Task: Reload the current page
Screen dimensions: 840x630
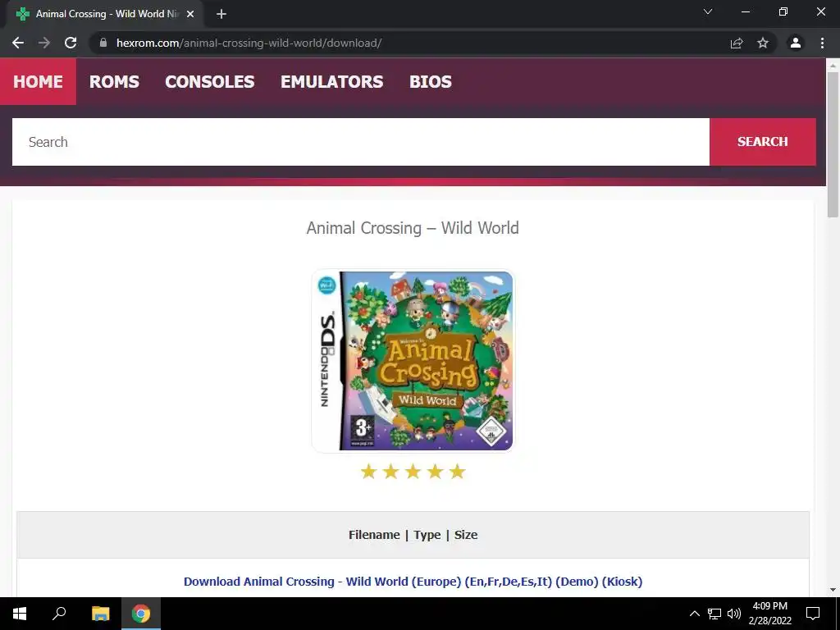Action: point(71,43)
